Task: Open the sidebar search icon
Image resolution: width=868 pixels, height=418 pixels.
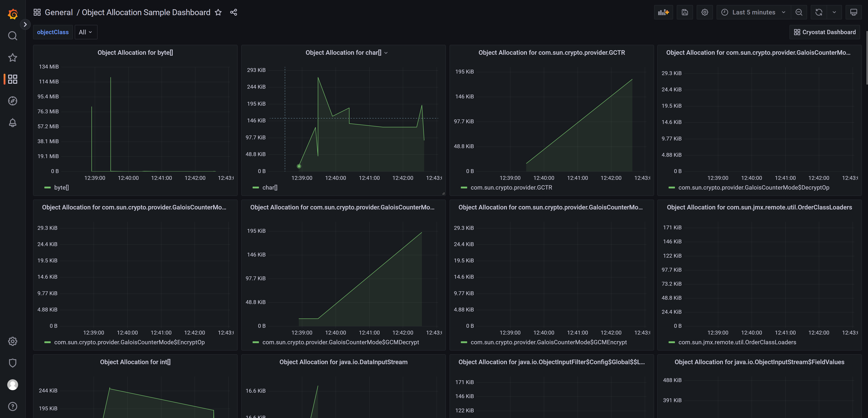Action: click(x=12, y=36)
